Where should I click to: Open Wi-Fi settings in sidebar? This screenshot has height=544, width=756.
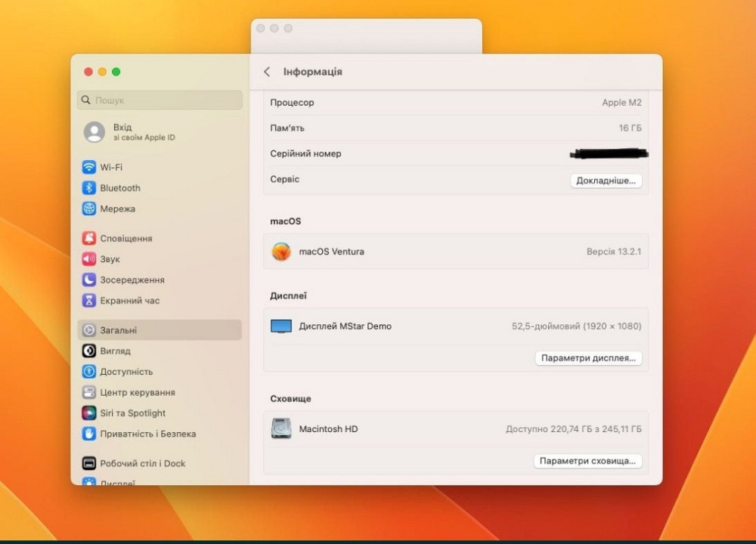coord(110,167)
